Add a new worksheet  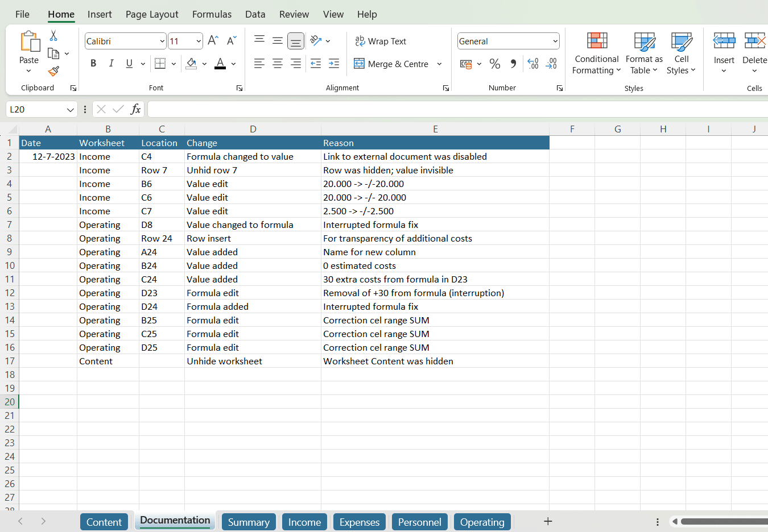tap(547, 521)
